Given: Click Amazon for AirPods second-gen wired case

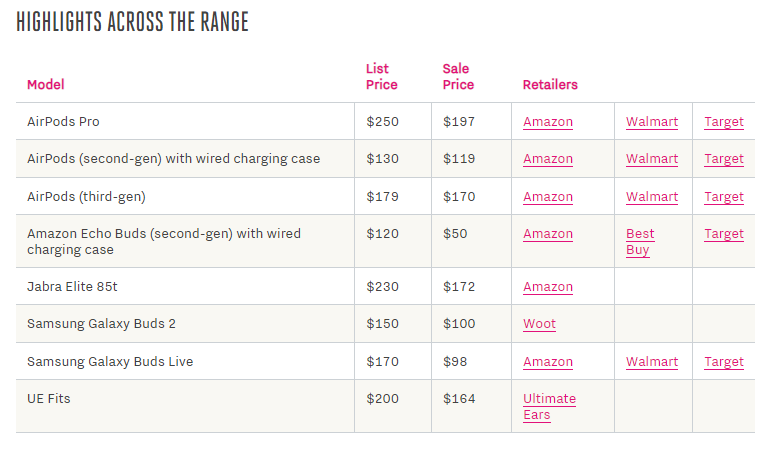Looking at the screenshot, I should pyautogui.click(x=548, y=159).
